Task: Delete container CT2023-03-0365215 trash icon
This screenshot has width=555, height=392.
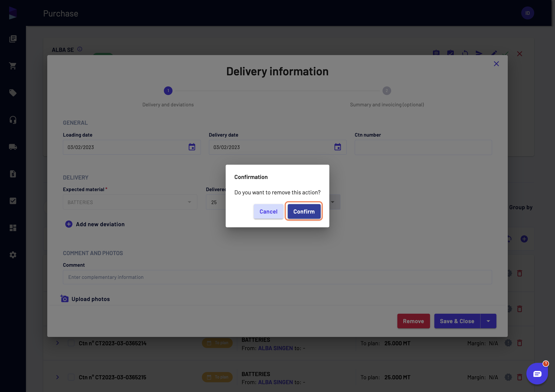Action: pyautogui.click(x=519, y=377)
